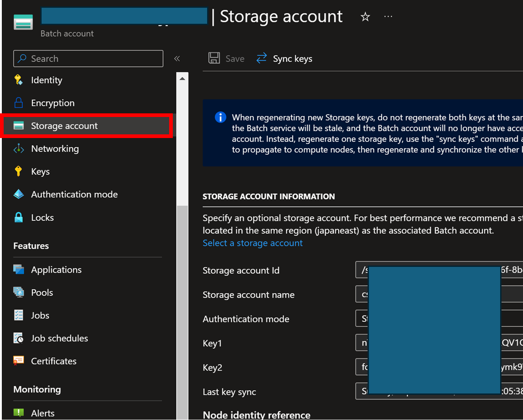Image resolution: width=523 pixels, height=420 pixels.
Task: Click the Authentication mode icon
Action: pos(18,194)
